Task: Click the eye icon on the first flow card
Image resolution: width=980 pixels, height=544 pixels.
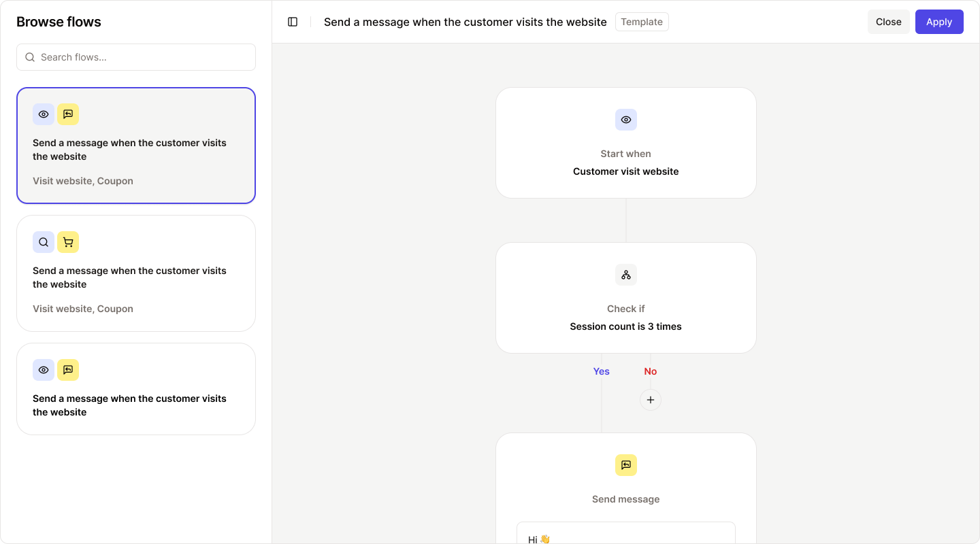Action: 43,114
